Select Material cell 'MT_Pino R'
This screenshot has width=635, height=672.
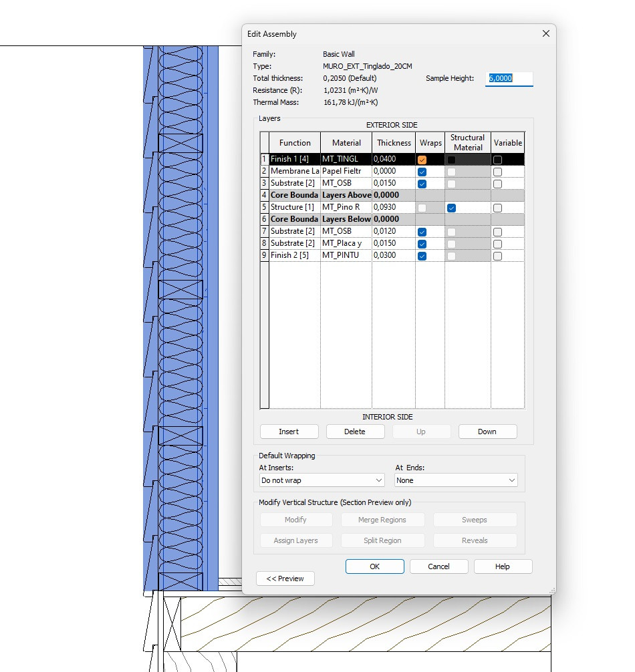(x=346, y=207)
